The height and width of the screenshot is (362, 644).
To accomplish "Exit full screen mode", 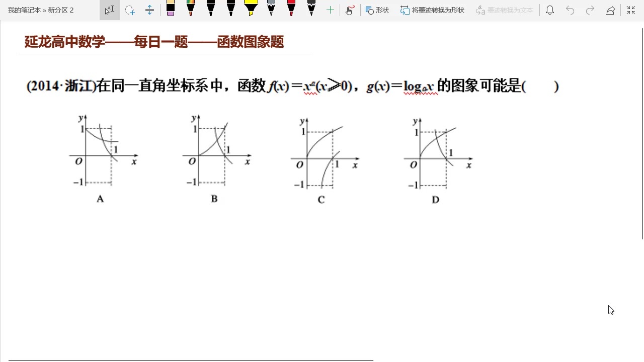I will click(631, 10).
